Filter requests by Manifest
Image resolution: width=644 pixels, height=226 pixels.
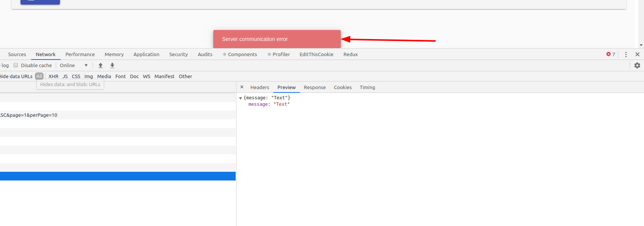[x=164, y=76]
